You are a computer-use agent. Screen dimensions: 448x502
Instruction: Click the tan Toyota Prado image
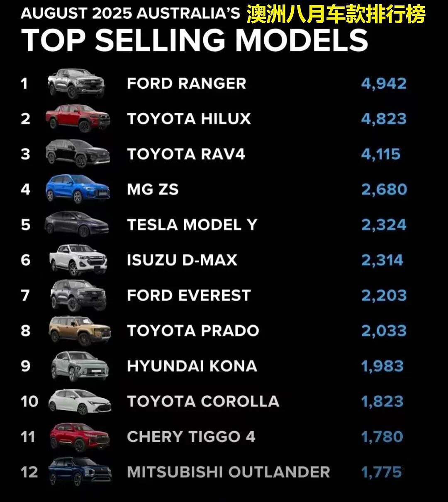point(80,331)
